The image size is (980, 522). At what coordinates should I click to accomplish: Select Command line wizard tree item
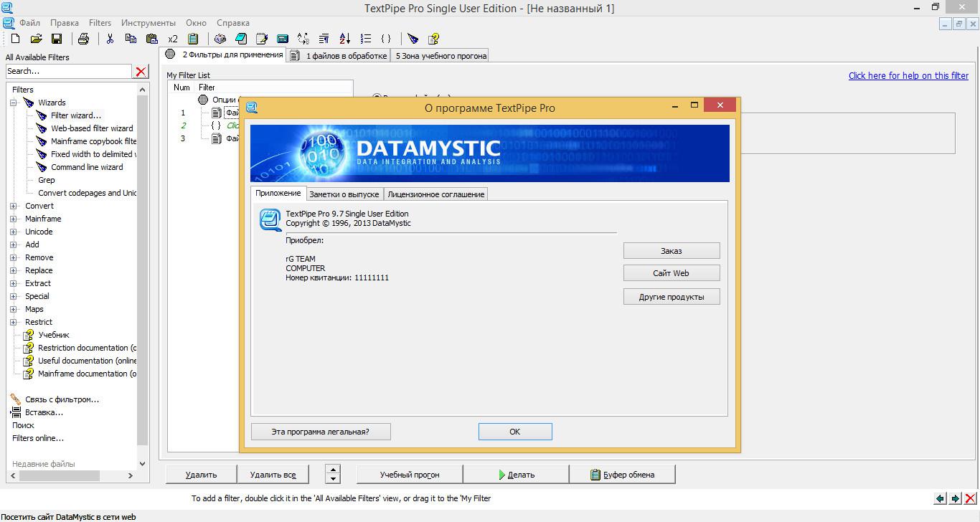click(87, 167)
